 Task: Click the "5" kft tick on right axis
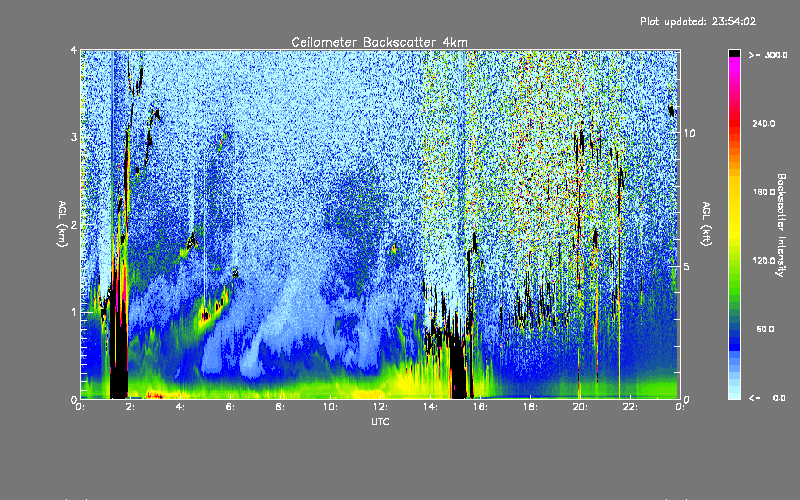tap(687, 267)
